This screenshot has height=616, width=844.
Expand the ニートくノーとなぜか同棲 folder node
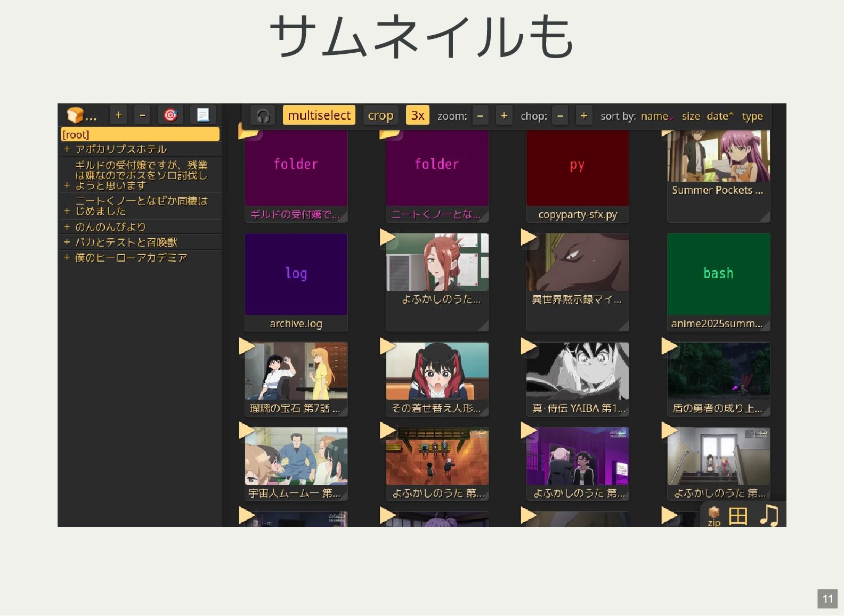pyautogui.click(x=67, y=211)
